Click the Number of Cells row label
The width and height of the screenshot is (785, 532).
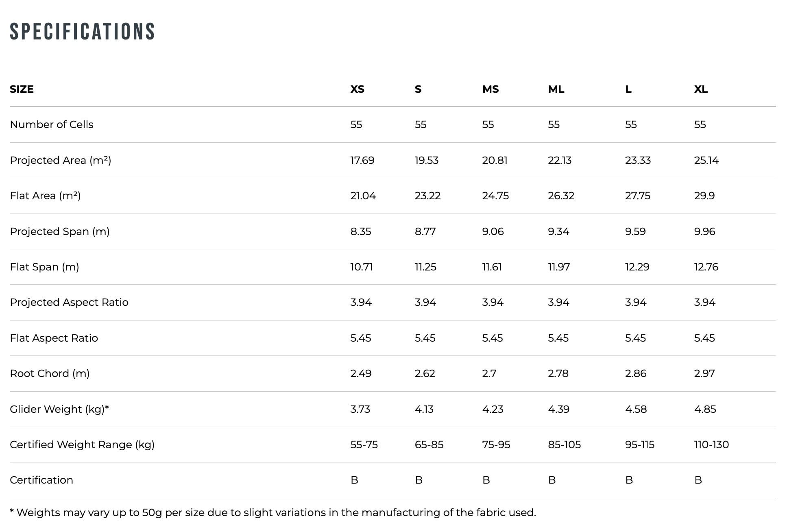coord(52,124)
